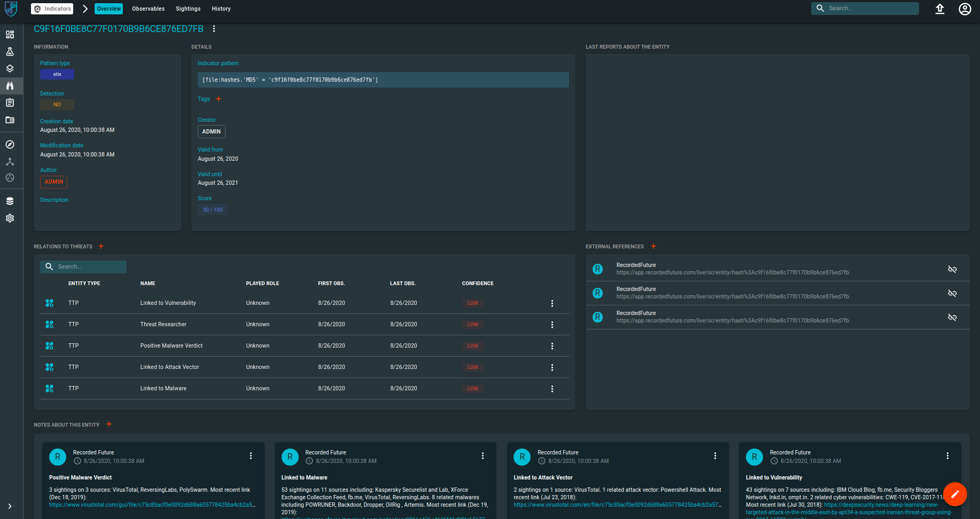Viewport: 980px width, 519px height.
Task: Click the orange ADMIN author chip
Action: tap(53, 182)
